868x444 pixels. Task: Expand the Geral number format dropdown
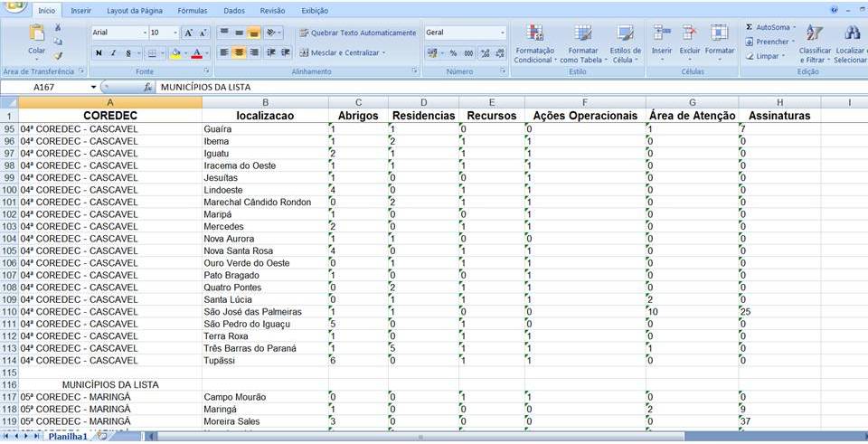click(502, 33)
